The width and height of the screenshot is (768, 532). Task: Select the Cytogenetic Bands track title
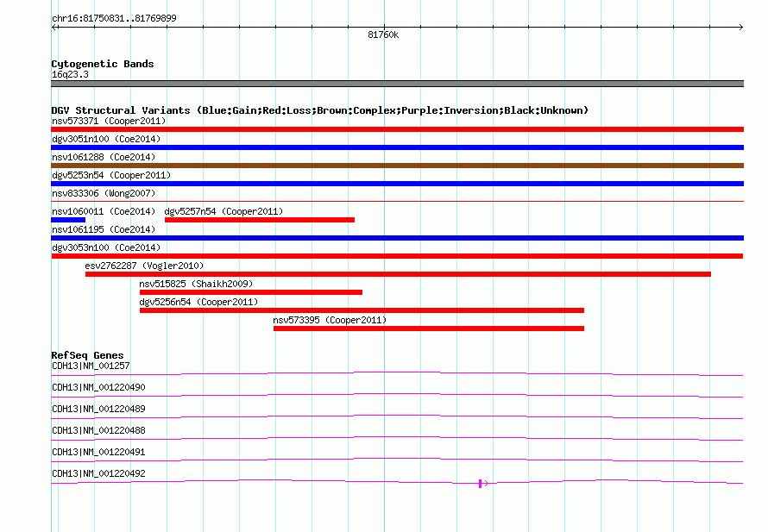pos(103,64)
